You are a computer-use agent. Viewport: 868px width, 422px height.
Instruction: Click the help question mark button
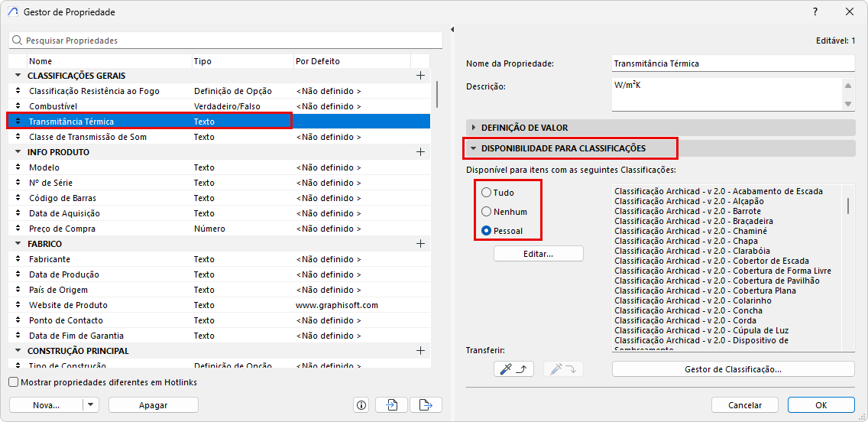pyautogui.click(x=815, y=11)
